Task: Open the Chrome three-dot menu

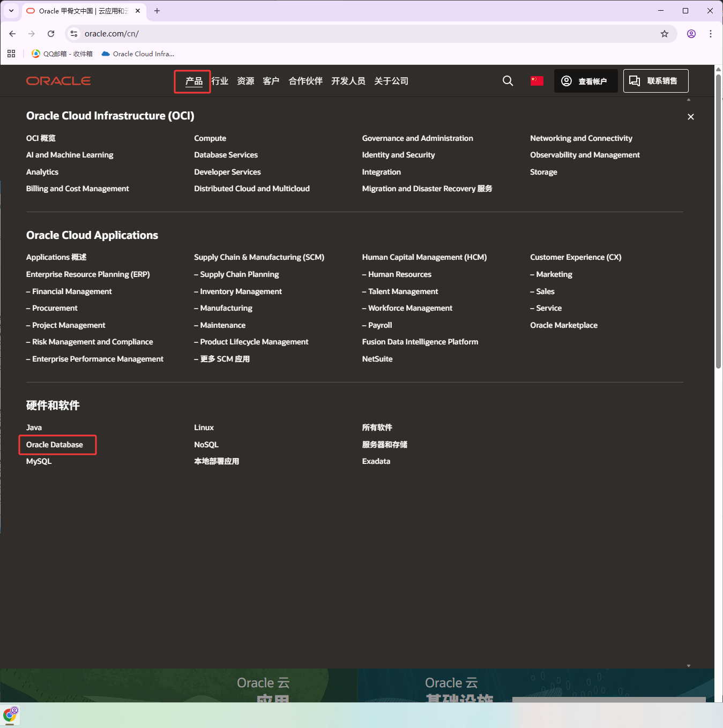Action: [x=711, y=34]
